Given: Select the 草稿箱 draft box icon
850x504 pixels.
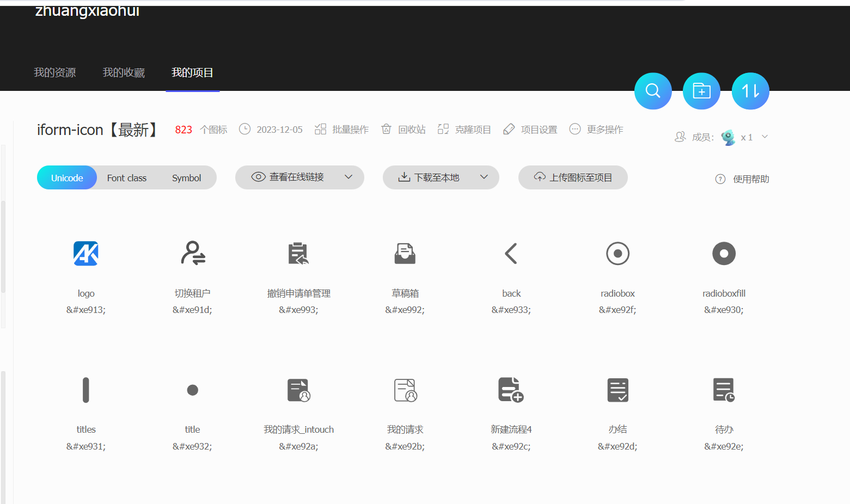Looking at the screenshot, I should (x=405, y=254).
